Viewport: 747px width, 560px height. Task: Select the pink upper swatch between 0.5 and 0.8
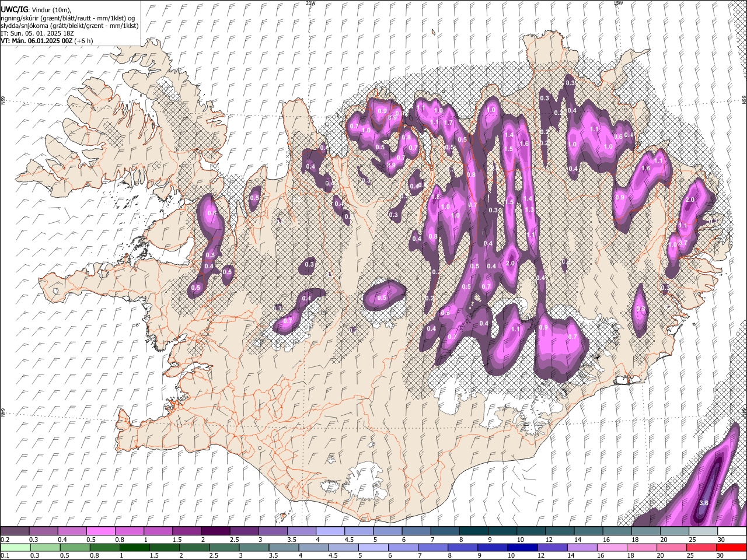tap(100, 531)
